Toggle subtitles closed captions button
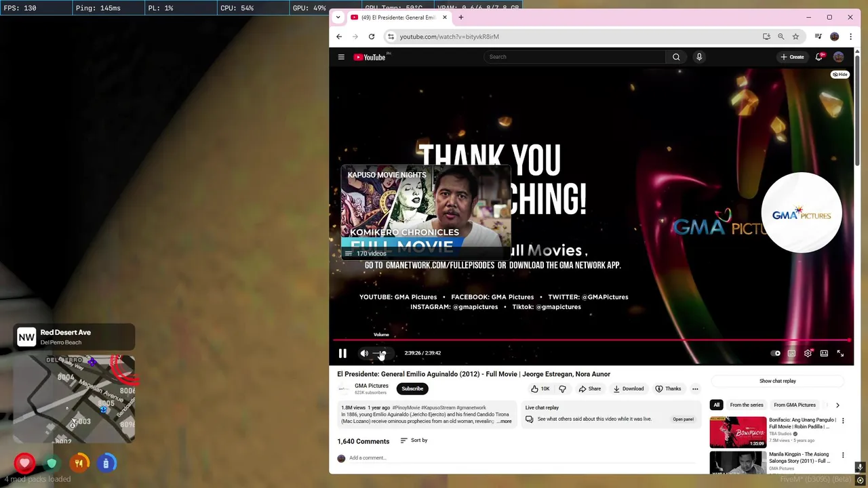The width and height of the screenshot is (868, 488). click(x=791, y=353)
